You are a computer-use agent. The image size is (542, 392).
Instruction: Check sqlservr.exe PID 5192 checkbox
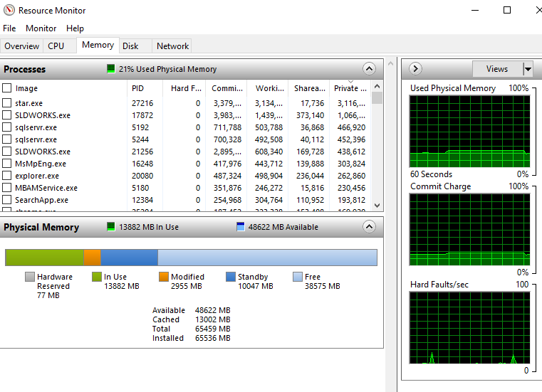[6, 127]
